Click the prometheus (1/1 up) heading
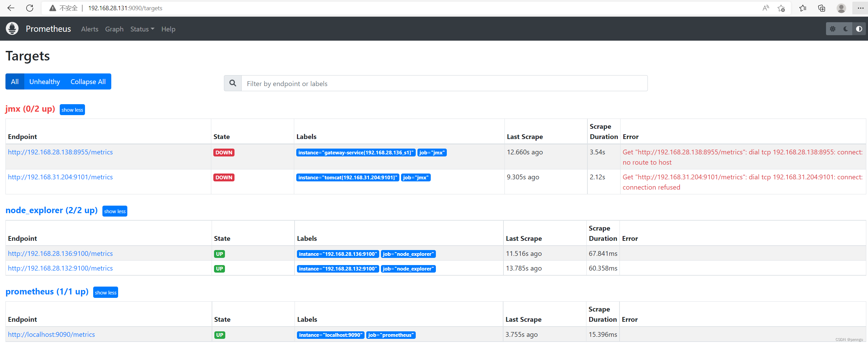Screen dimensions: 868x345 click(47, 292)
